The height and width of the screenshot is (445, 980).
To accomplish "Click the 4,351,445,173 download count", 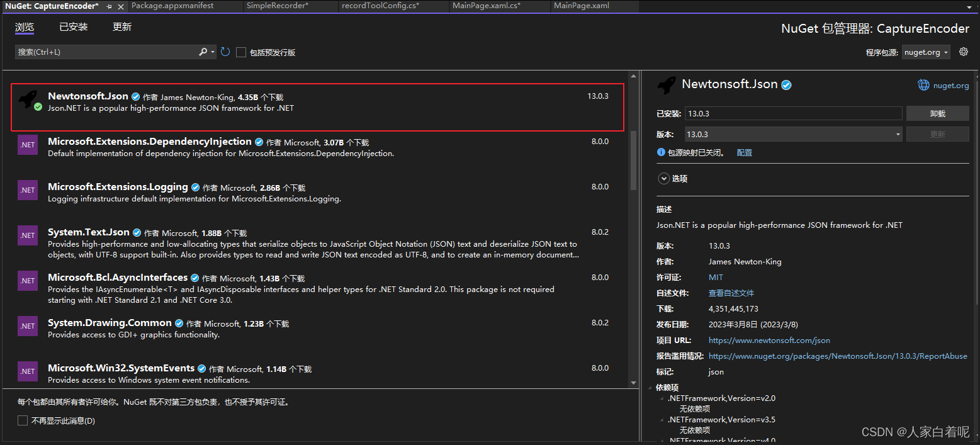I will coord(733,309).
